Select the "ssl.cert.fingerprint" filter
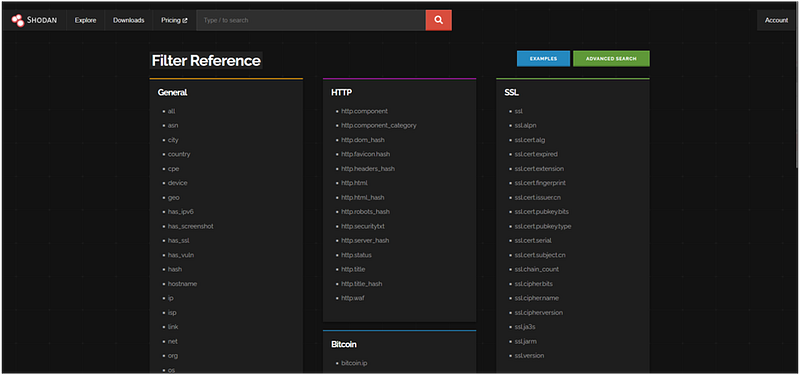The image size is (800, 375). pos(540,183)
